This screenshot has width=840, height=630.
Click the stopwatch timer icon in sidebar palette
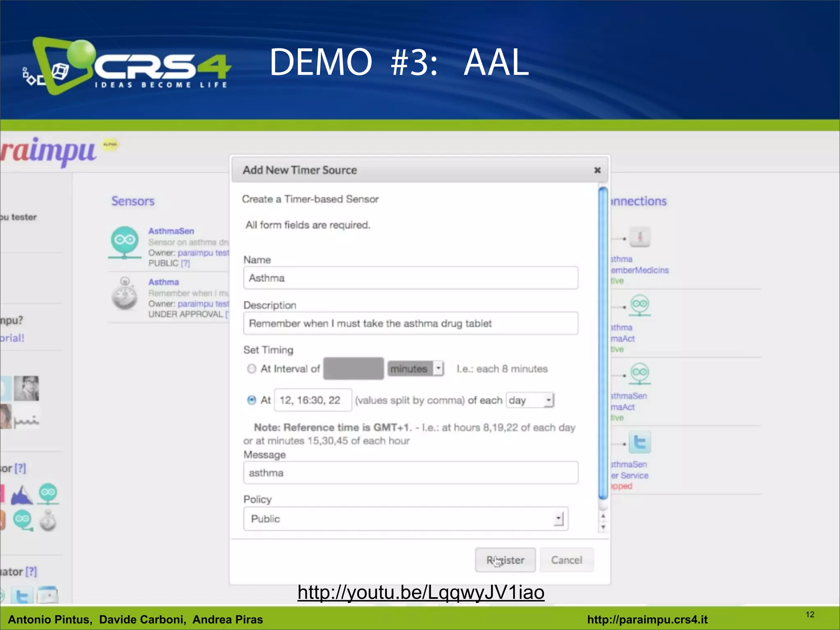click(48, 520)
